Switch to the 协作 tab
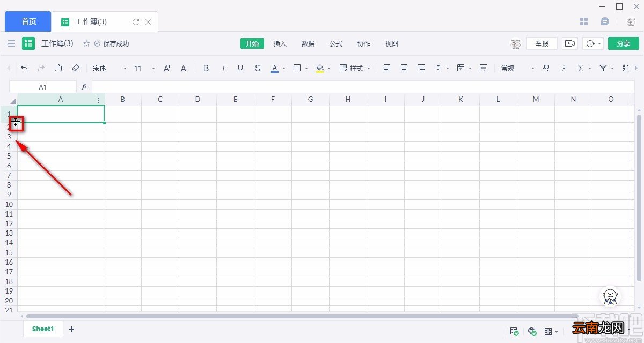This screenshot has height=343, width=644. 364,43
